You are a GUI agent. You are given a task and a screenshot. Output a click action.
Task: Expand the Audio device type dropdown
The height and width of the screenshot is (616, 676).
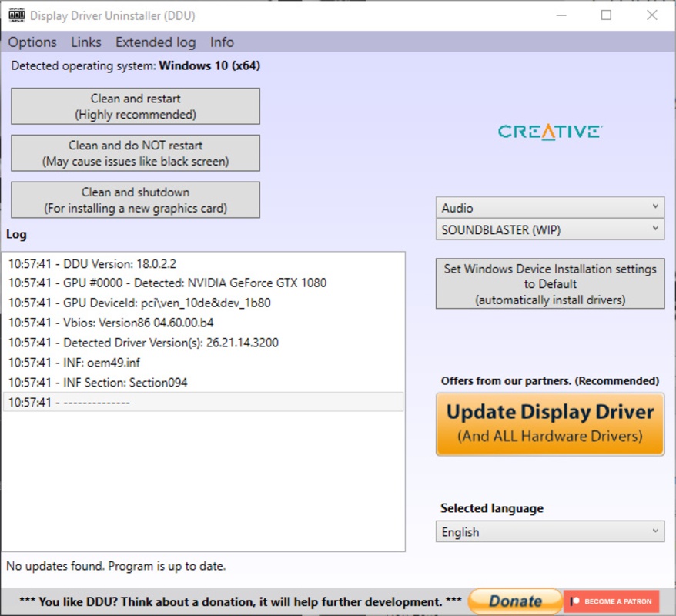click(x=550, y=208)
